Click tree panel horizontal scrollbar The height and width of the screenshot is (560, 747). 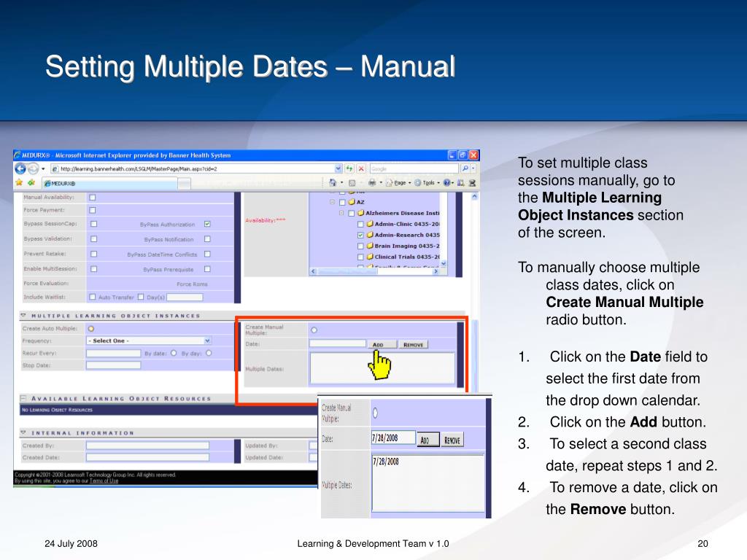(x=374, y=271)
